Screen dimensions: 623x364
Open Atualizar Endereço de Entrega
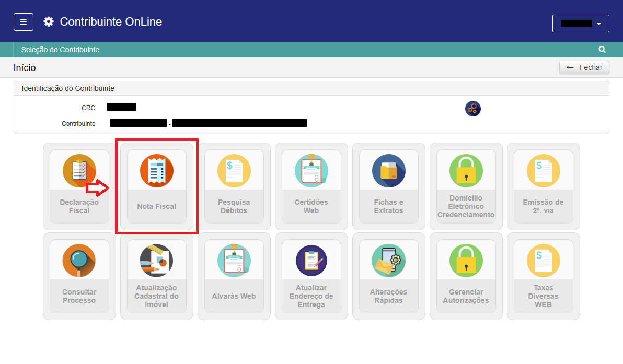[311, 276]
